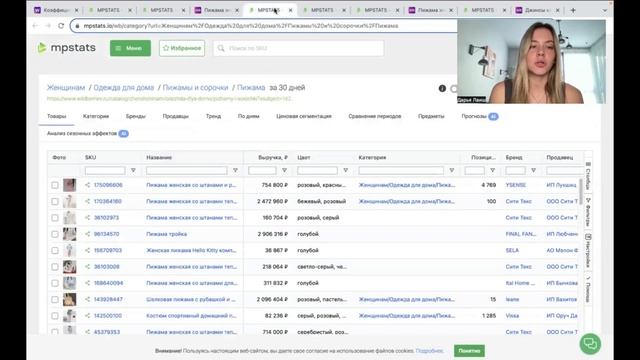This screenshot has width=640, height=360.
Task: Open product thumbnail for SKU 143928447
Action: [x=69, y=299]
